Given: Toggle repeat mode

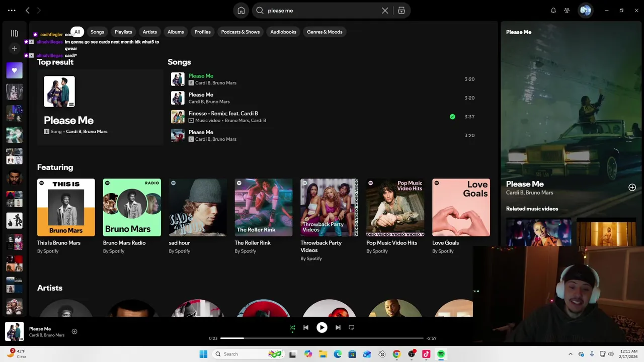Looking at the screenshot, I should coord(352,327).
